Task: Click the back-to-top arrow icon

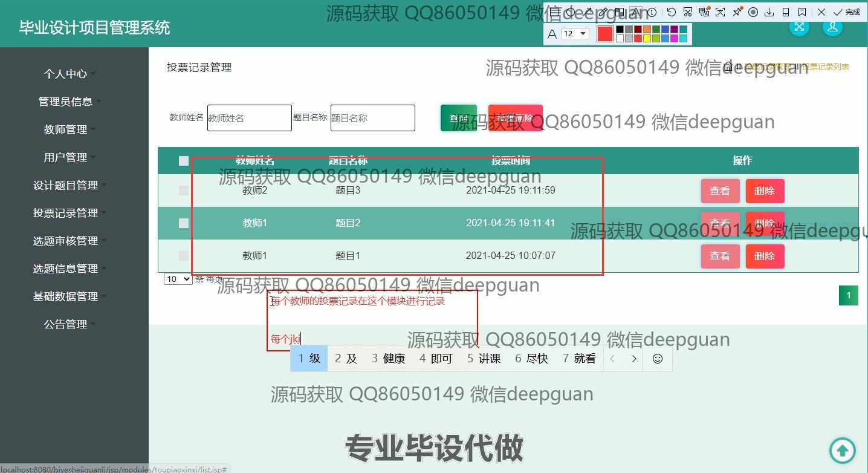Action: point(842,450)
